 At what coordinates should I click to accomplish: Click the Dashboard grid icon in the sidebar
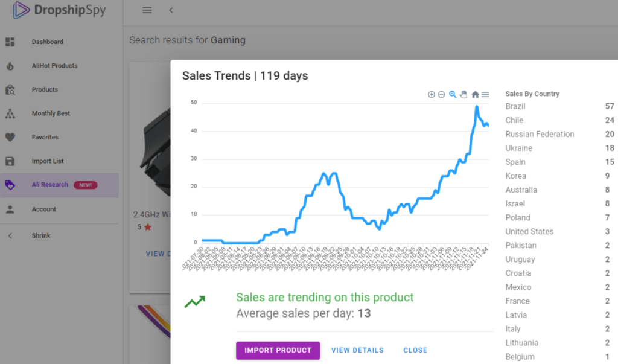tap(11, 42)
